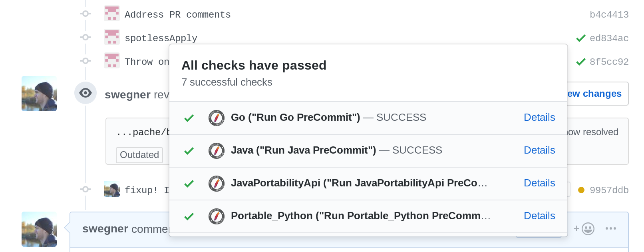This screenshot has width=644, height=252.
Task: Click the green checkmark beside commit 8f5cc92
Action: pos(580,62)
